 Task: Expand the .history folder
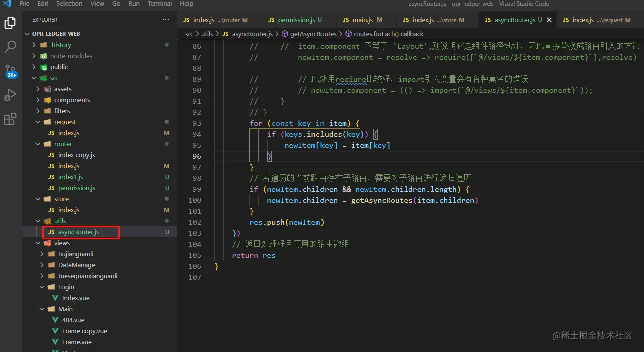pos(60,45)
